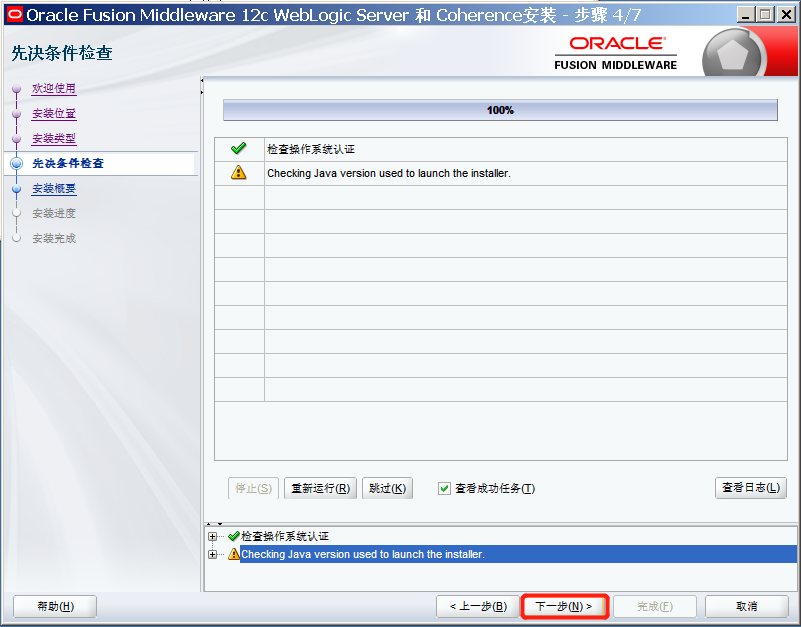Go to the 安装位置 step

pos(54,113)
